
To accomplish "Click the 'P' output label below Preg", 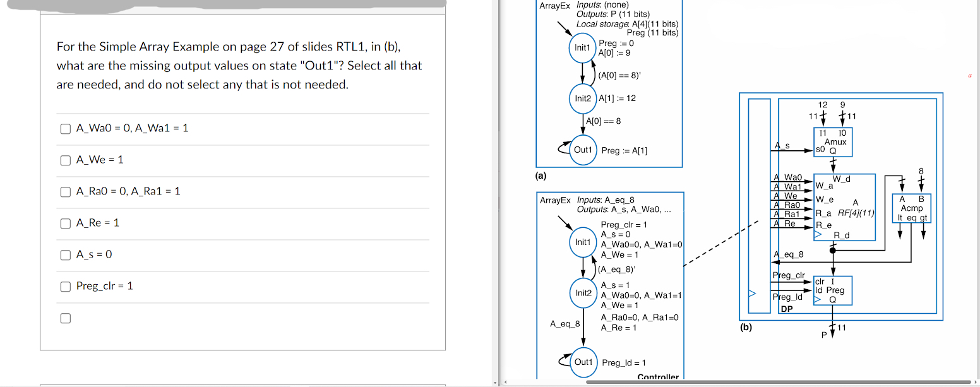I will coord(824,335).
